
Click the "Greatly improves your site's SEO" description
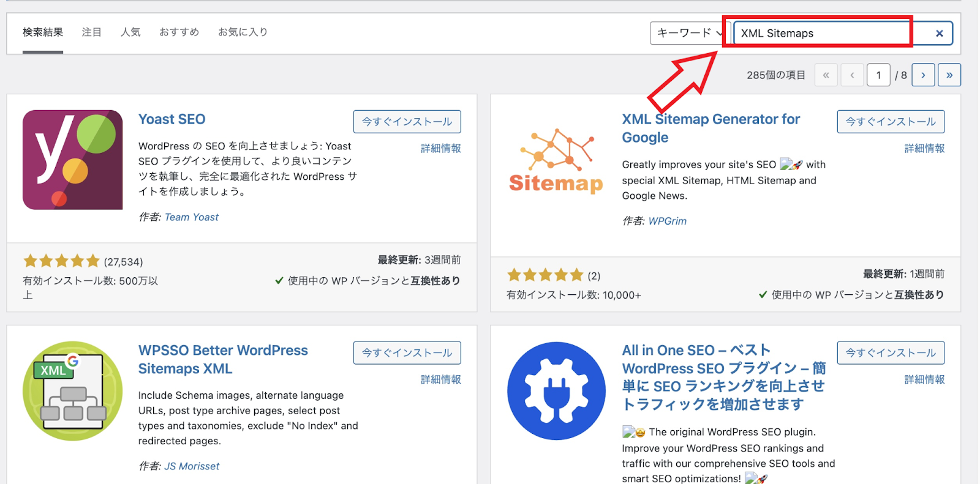coord(724,181)
